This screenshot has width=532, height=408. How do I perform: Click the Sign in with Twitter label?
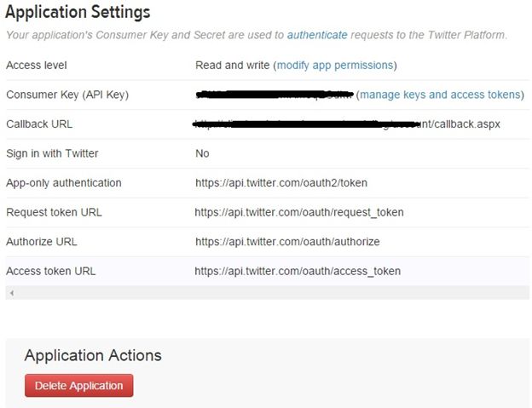click(x=52, y=153)
